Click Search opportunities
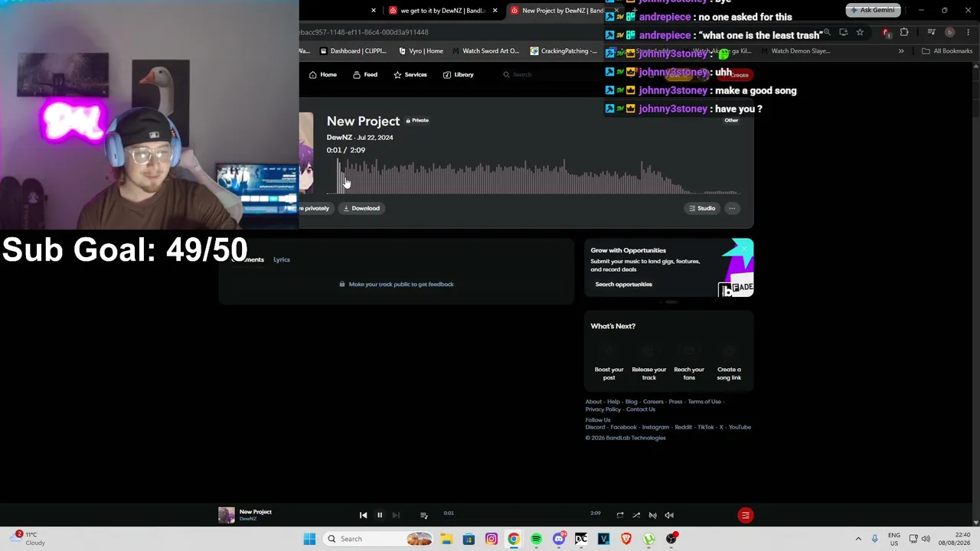Viewport: 980px width, 551px height. tap(624, 284)
